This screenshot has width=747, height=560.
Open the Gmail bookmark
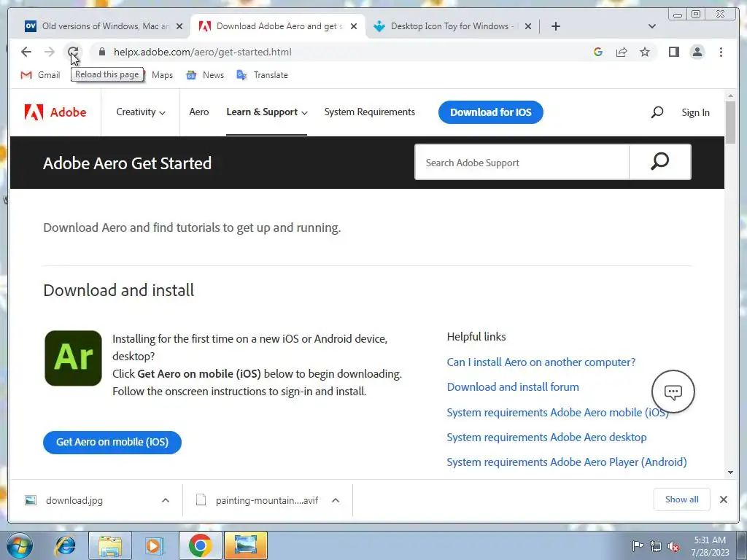pyautogui.click(x=41, y=75)
